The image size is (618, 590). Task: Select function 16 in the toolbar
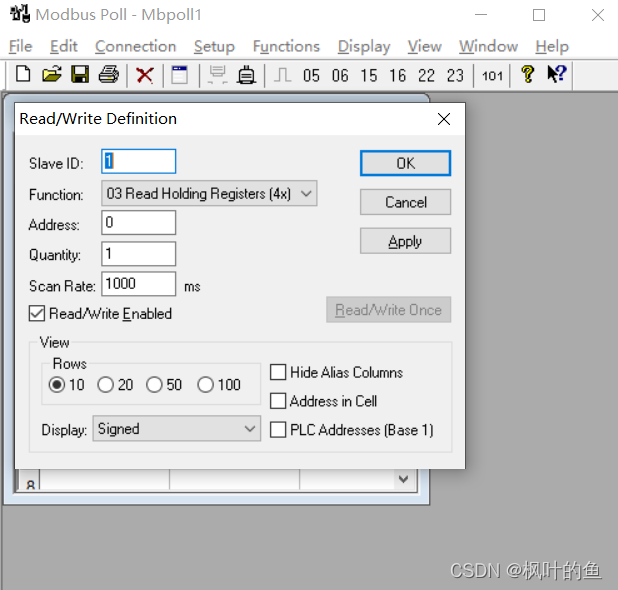pos(398,75)
